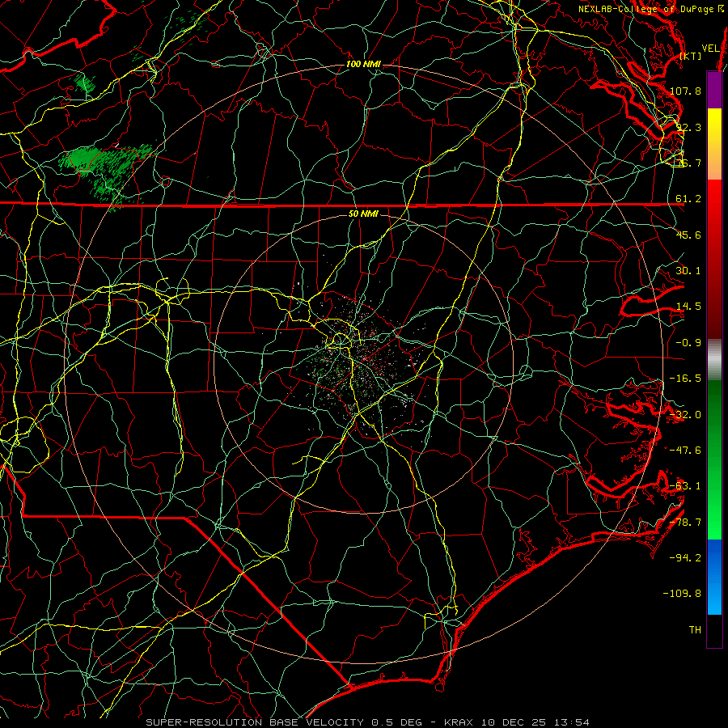Click the -78.7 velocity scale value
This screenshot has width=728, height=728.
pos(686,523)
